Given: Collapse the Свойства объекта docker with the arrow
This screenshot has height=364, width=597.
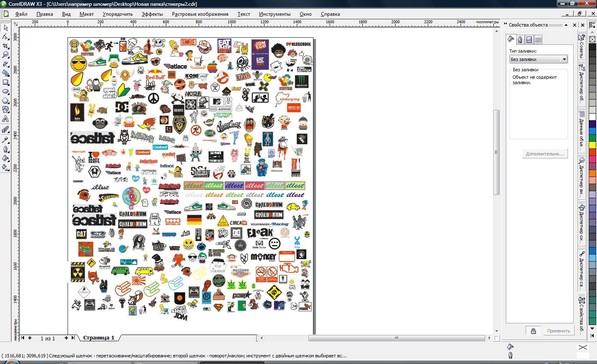Looking at the screenshot, I should tap(566, 25).
